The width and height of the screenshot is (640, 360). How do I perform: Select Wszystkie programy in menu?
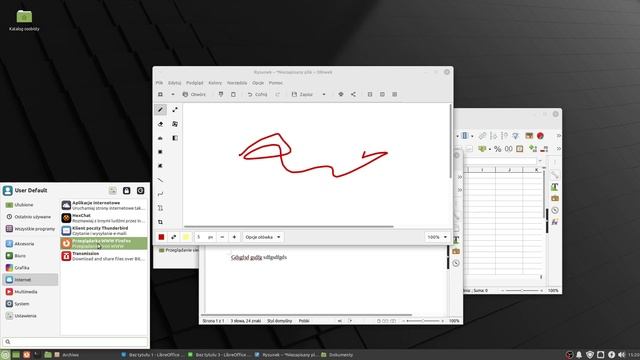pyautogui.click(x=30, y=229)
